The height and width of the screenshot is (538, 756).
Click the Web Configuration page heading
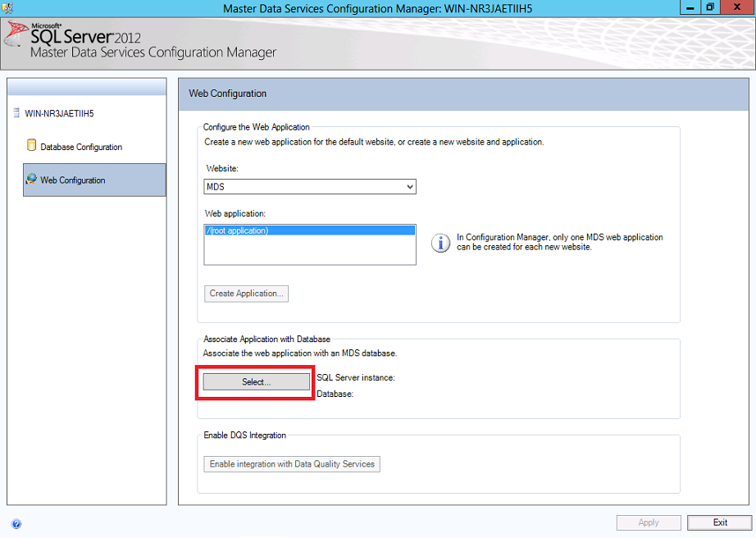coord(228,93)
